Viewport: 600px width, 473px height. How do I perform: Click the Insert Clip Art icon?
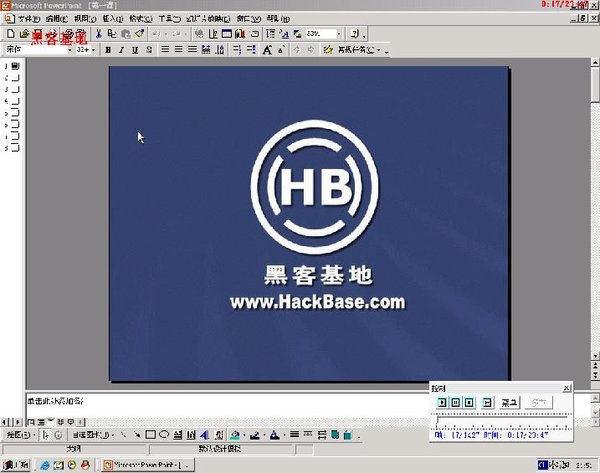pyautogui.click(x=218, y=435)
